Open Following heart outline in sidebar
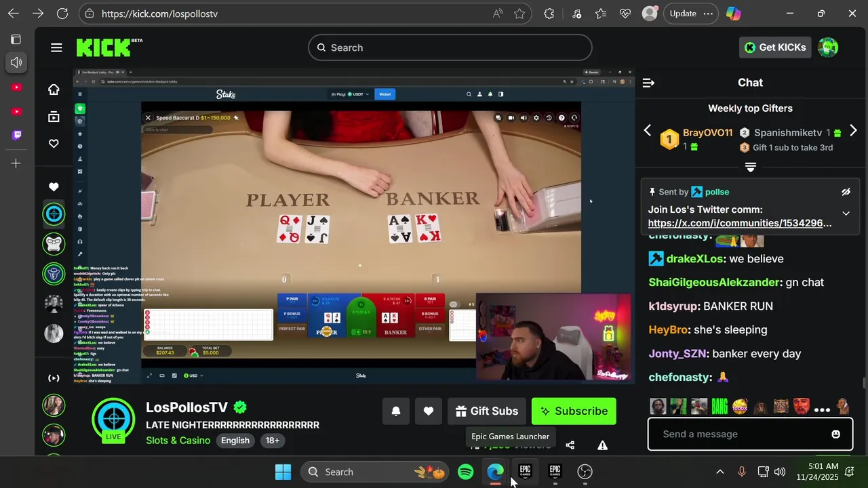This screenshot has width=868, height=488. (54, 144)
